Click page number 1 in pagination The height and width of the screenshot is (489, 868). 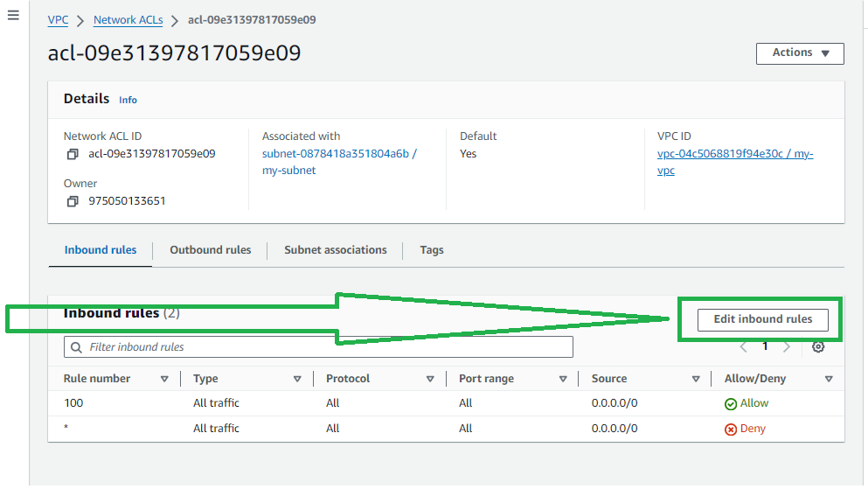pyautogui.click(x=765, y=346)
